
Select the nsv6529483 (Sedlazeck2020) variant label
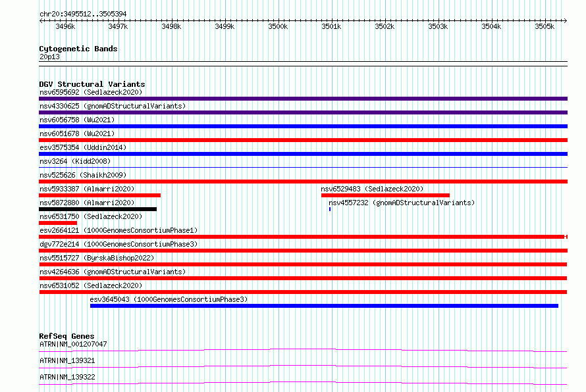[372, 189]
